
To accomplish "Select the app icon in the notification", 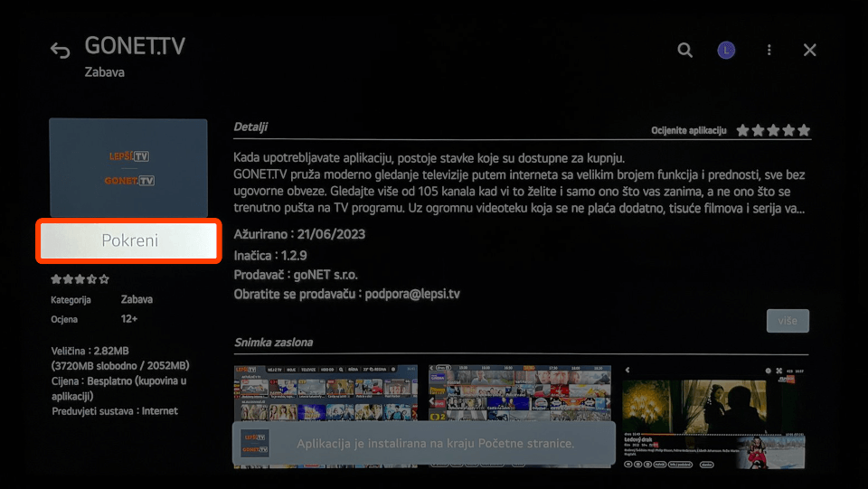I will pos(255,443).
